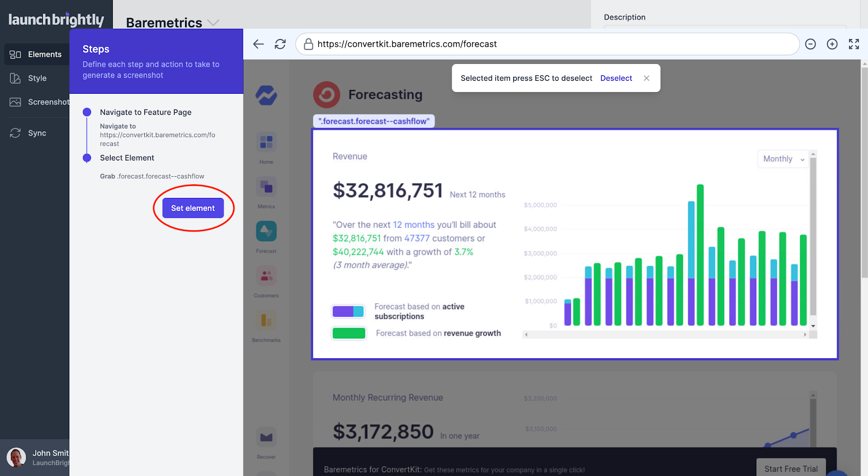868x476 pixels.
Task: Reload the embedded page with refresh icon
Action: pyautogui.click(x=280, y=44)
